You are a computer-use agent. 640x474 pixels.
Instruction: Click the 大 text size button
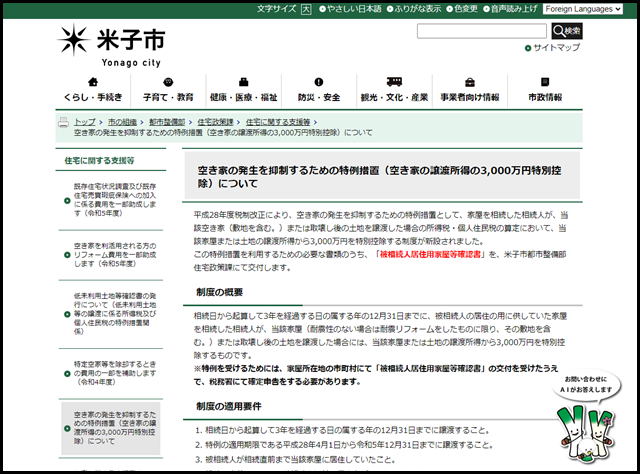pyautogui.click(x=306, y=9)
